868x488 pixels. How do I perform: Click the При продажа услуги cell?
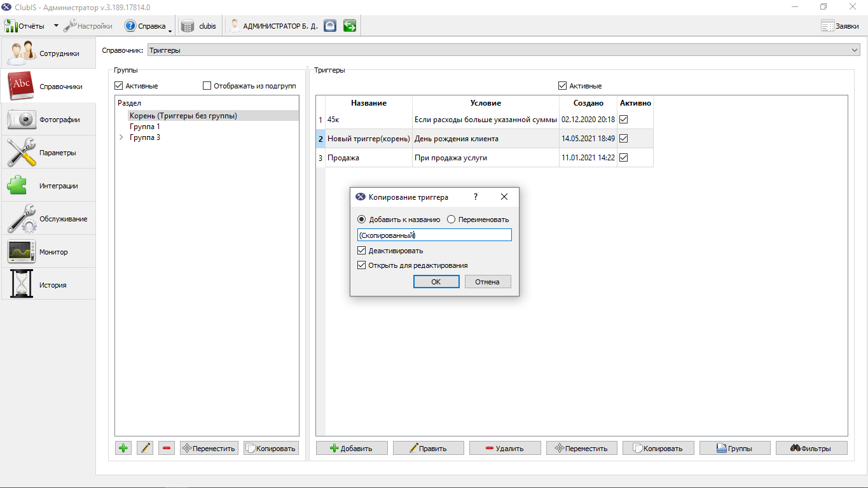point(486,158)
